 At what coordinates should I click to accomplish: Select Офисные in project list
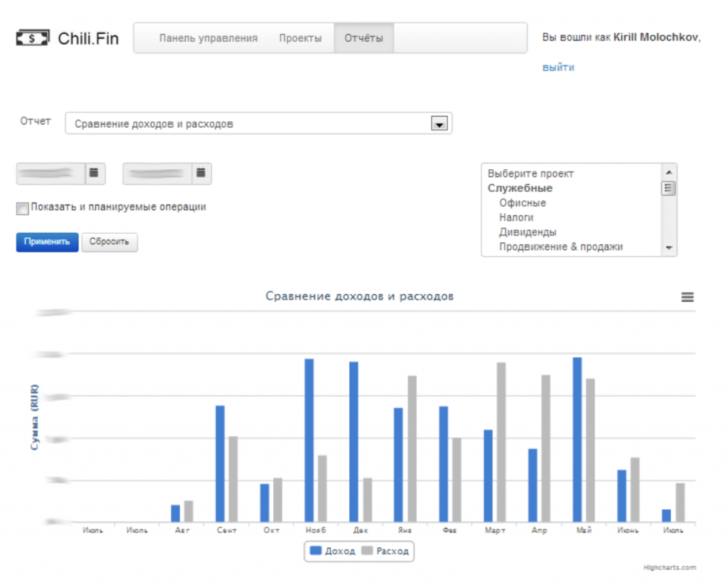click(523, 203)
